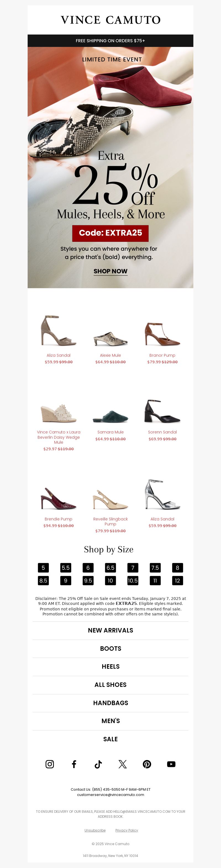Choose the size 12 tile
221x868 pixels.
pos(177,580)
